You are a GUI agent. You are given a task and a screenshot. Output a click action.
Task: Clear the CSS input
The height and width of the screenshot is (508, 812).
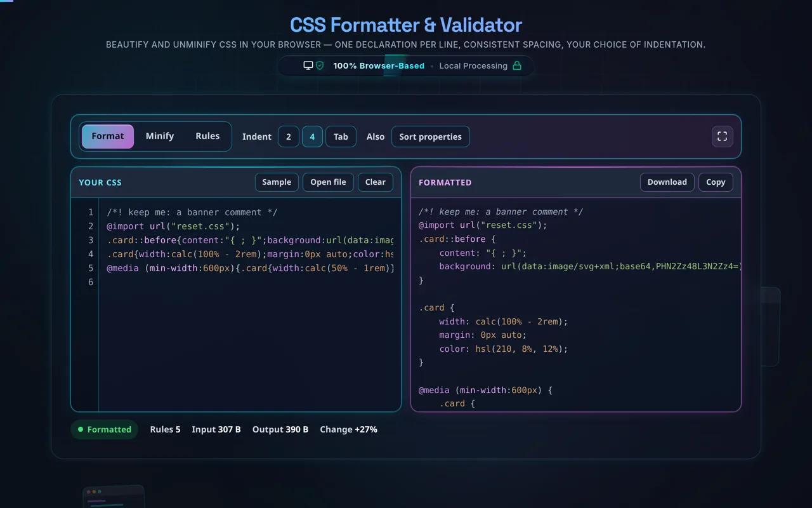coord(376,182)
